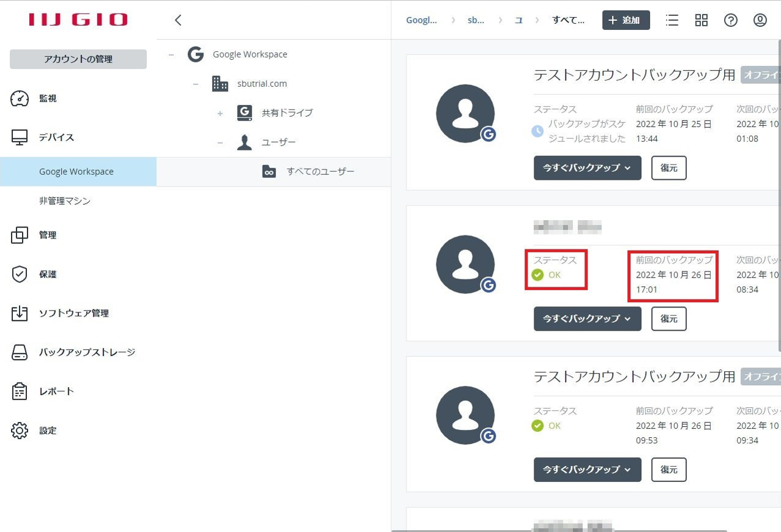
Task: Select sbutrial.com in the tree
Action: (x=262, y=84)
